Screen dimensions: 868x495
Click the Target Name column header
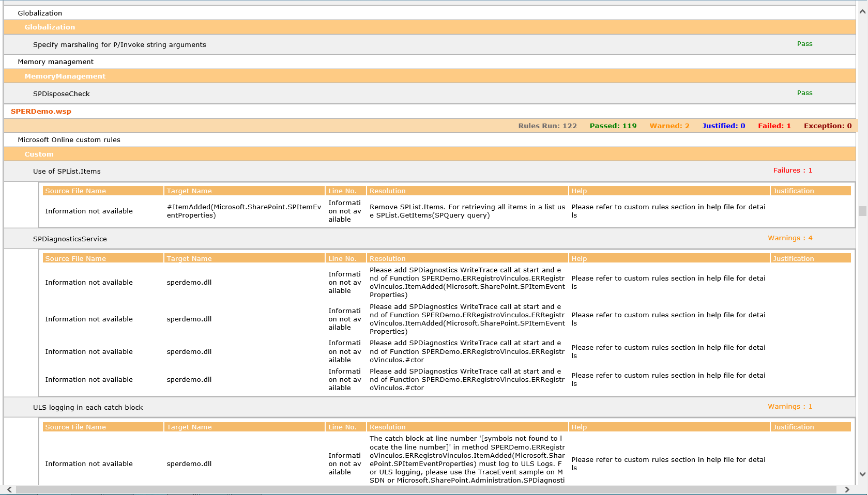[x=189, y=191]
